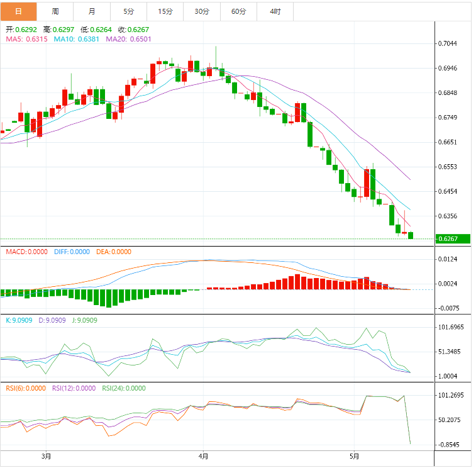
Task: Click the DEA:0.0000 indicator label
Action: point(114,252)
